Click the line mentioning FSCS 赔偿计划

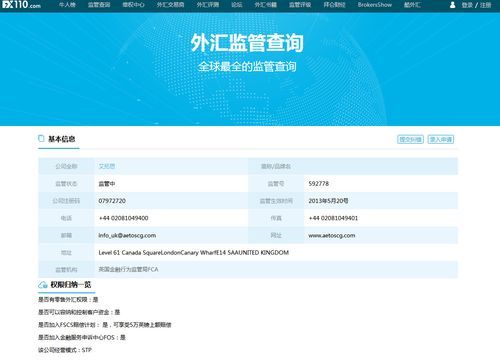pyautogui.click(x=105, y=325)
